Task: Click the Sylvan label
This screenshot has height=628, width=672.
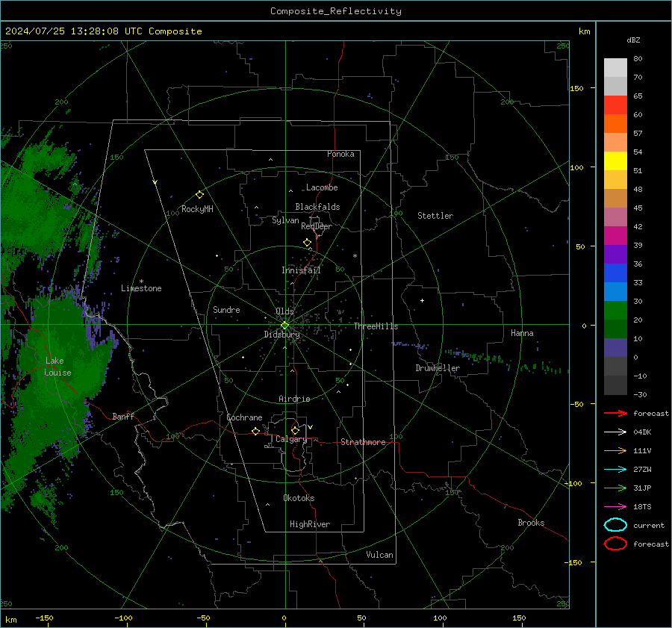Action: [x=285, y=220]
